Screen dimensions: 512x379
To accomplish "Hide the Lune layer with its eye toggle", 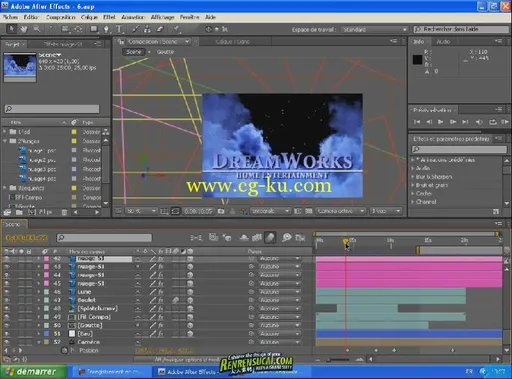I will coord(6,292).
